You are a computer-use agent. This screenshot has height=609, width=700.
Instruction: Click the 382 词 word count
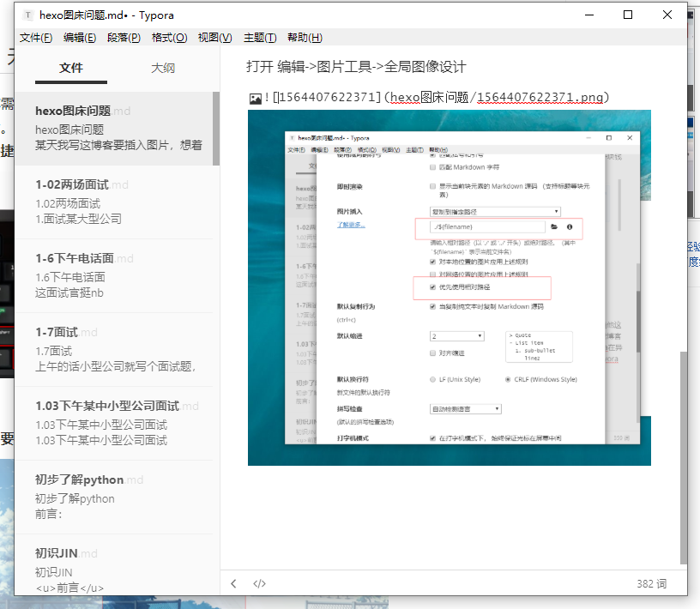tap(651, 583)
